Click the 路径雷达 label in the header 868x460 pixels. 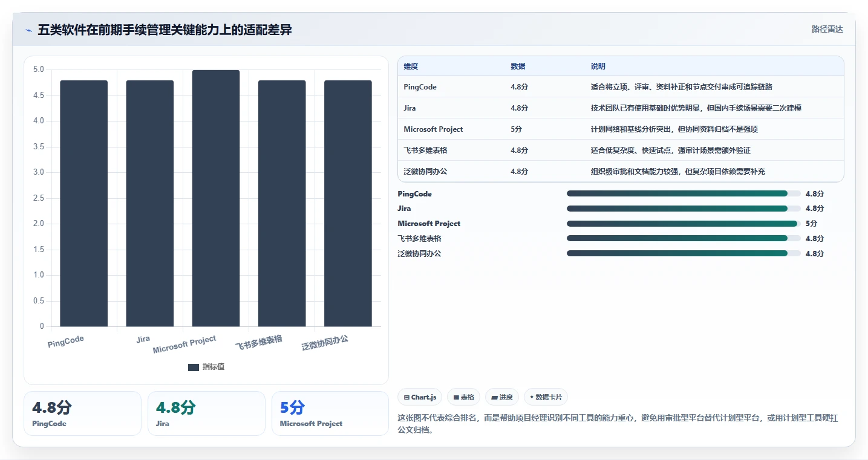[827, 29]
